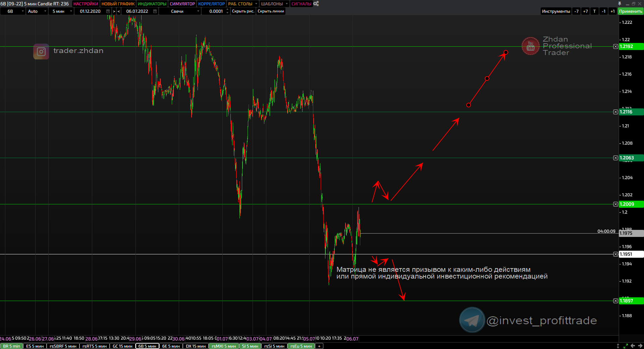This screenshot has height=349, width=644.
Task: Click the next period arrow button
Action: [114, 11]
